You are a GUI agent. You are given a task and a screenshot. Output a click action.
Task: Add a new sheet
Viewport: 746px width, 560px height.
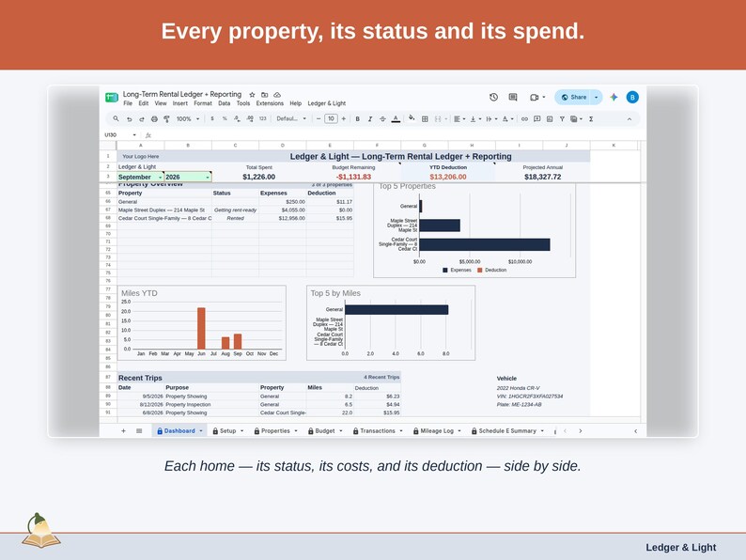pyautogui.click(x=123, y=431)
